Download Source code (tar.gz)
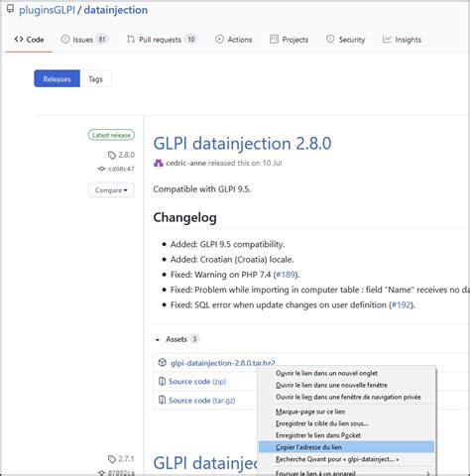 pyautogui.click(x=202, y=401)
